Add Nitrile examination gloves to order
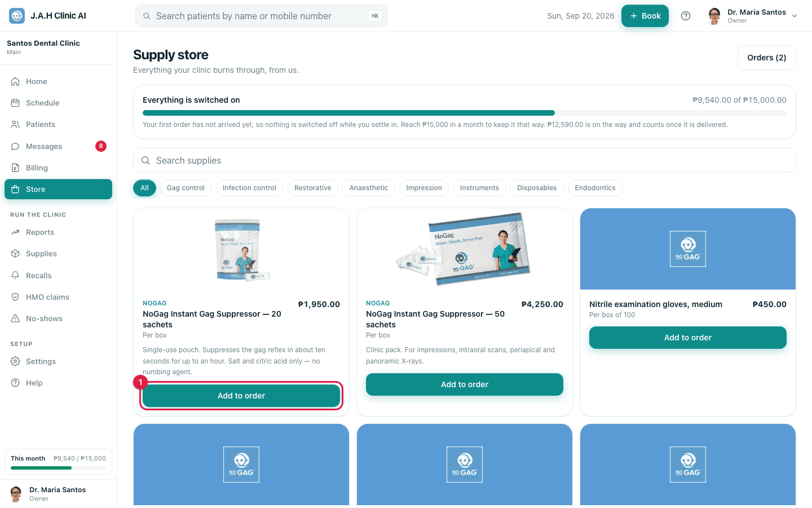 (x=688, y=338)
